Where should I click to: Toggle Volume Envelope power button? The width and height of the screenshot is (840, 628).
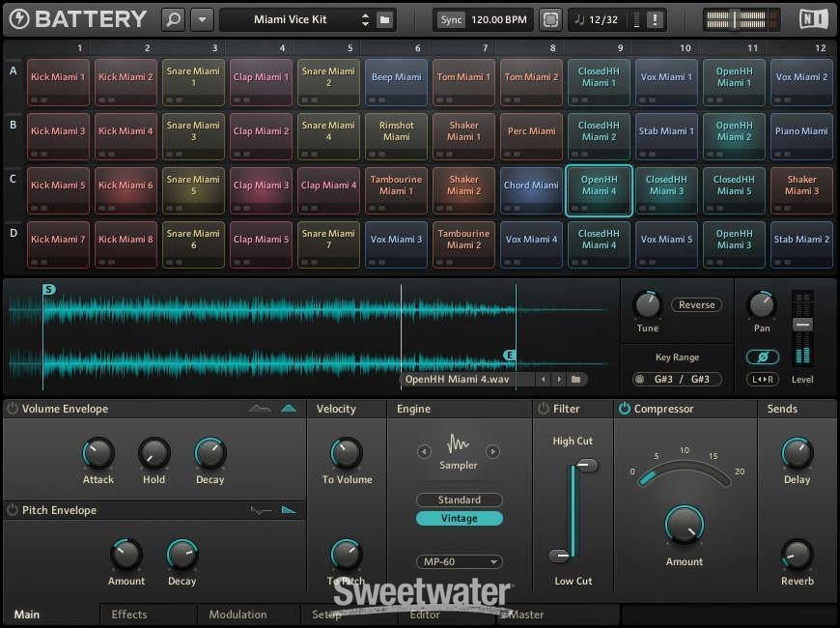(x=12, y=409)
